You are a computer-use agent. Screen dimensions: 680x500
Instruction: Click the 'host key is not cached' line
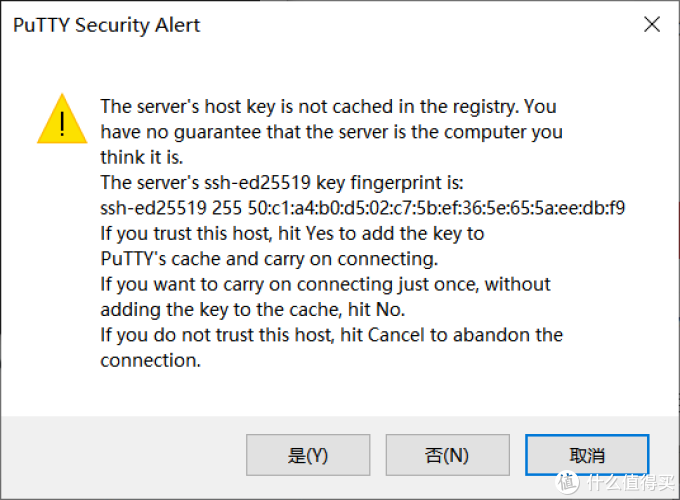point(328,107)
